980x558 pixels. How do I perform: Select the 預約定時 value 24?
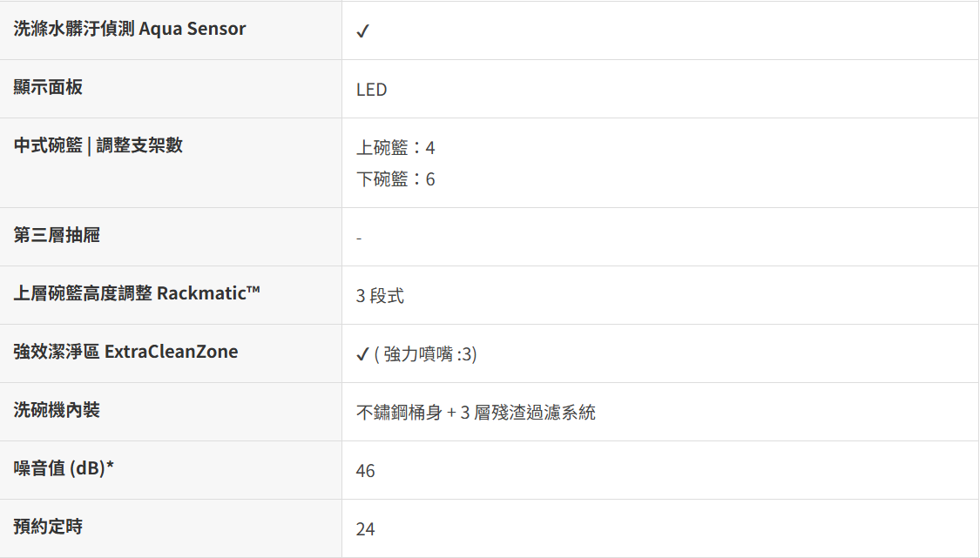[365, 529]
